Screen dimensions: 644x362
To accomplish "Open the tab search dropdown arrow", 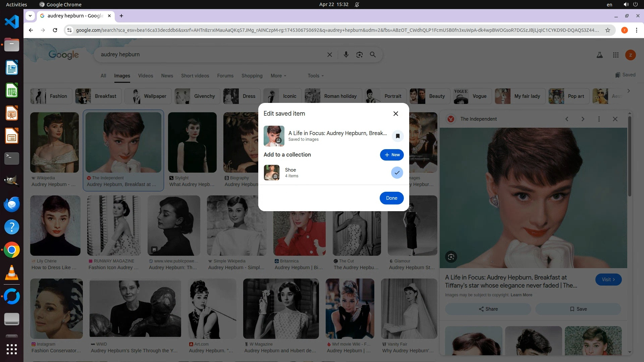I will tap(30, 16).
